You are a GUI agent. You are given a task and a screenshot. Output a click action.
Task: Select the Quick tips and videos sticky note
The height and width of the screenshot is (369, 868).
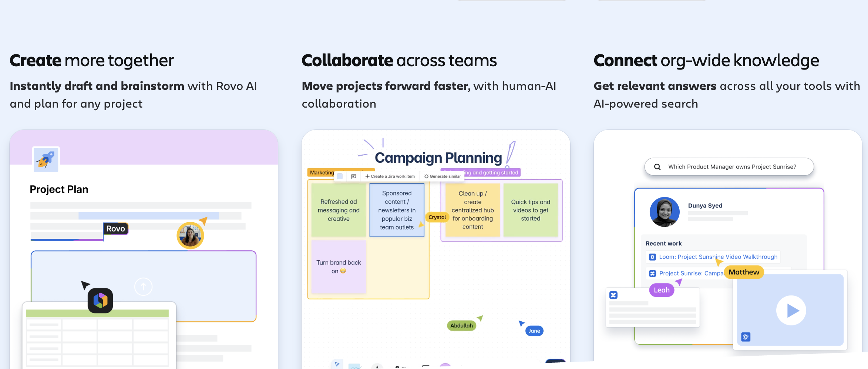click(531, 210)
